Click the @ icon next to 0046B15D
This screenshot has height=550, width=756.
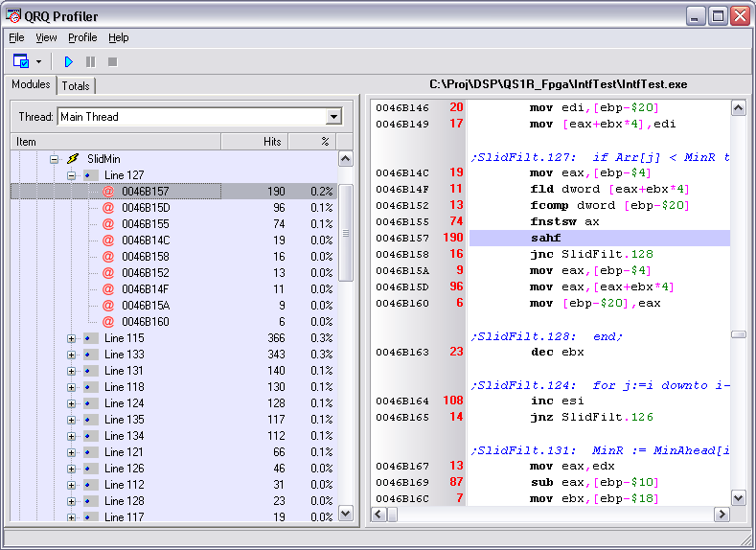pyautogui.click(x=108, y=208)
